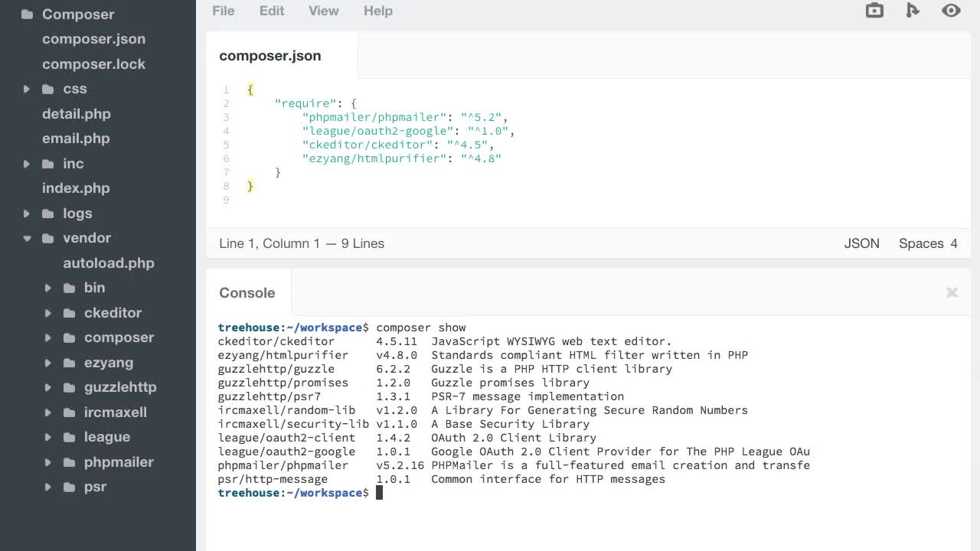Click the phpmailer folder icon
This screenshot has width=980, height=551.
tap(69, 462)
